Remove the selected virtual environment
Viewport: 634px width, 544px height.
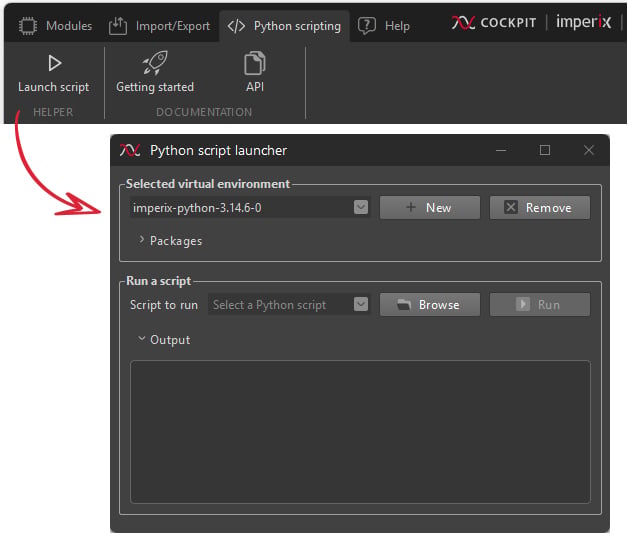point(540,207)
